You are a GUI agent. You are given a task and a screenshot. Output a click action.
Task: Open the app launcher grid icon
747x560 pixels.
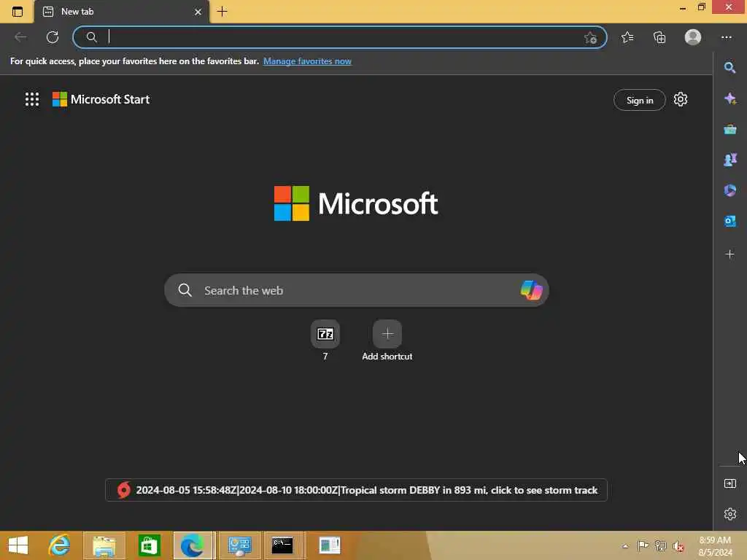pyautogui.click(x=32, y=99)
